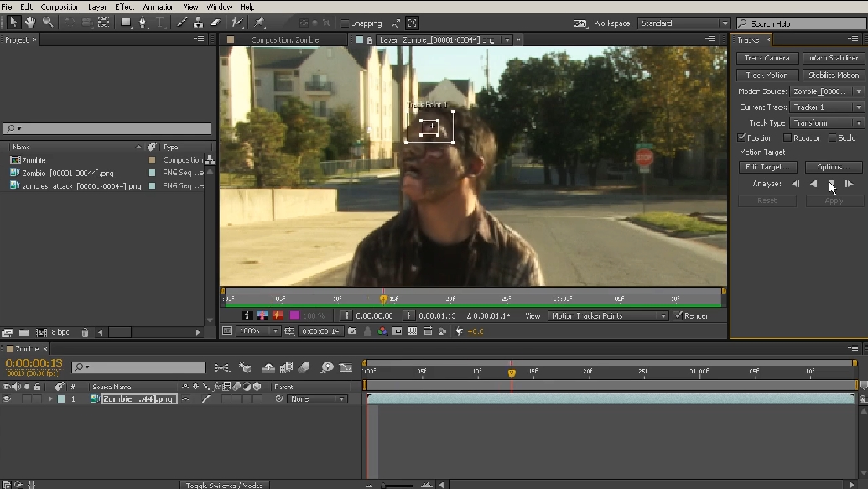Select the Eraser tool
This screenshot has width=868, height=489.
[216, 23]
